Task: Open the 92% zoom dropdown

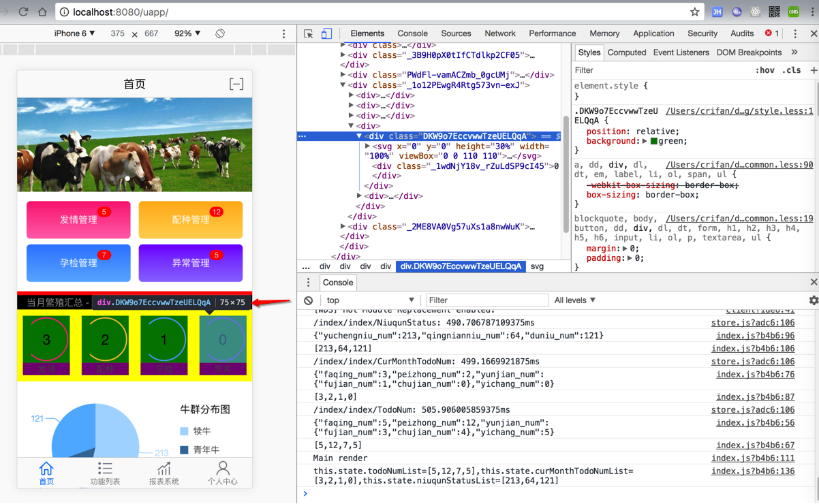Action: point(187,33)
